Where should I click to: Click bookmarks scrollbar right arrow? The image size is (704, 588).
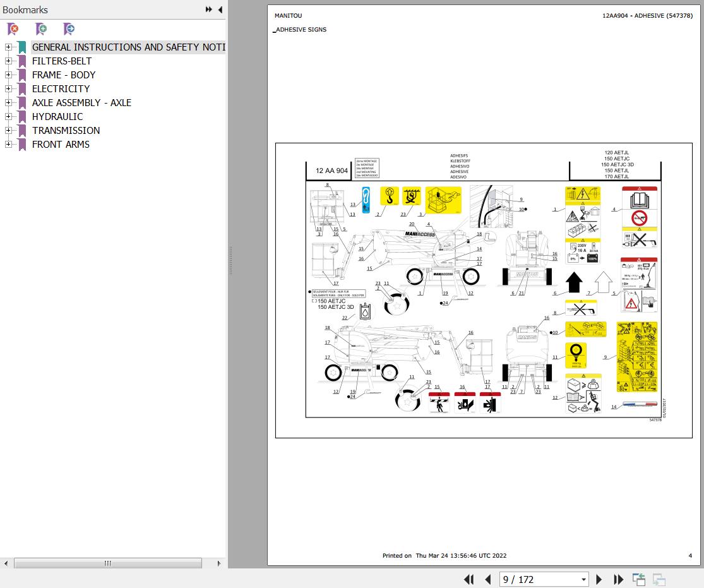click(x=218, y=563)
